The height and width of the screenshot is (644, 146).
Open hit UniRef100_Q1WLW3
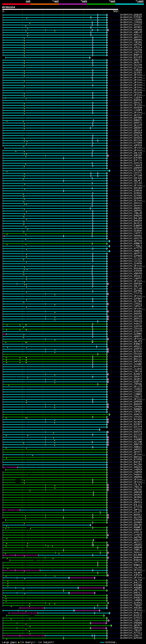[x=131, y=15]
